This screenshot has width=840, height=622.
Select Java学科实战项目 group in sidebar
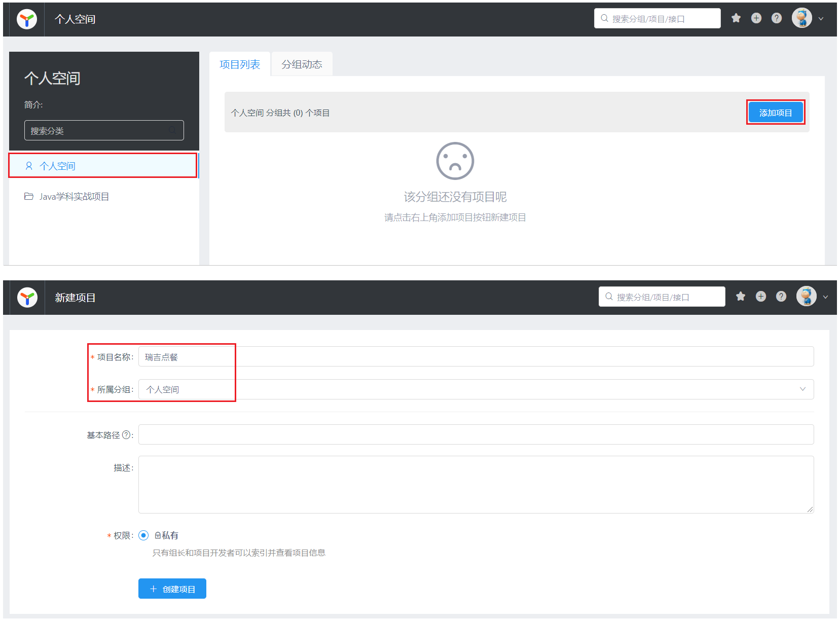click(74, 197)
